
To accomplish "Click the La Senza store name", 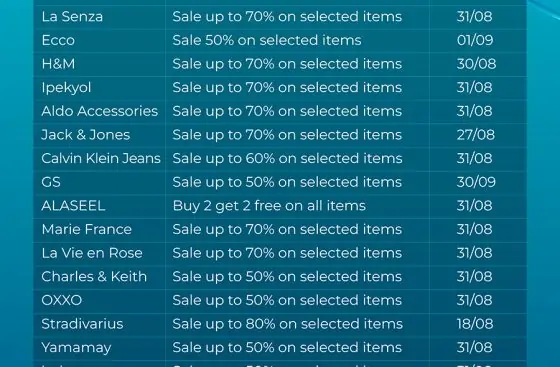I will point(72,17).
